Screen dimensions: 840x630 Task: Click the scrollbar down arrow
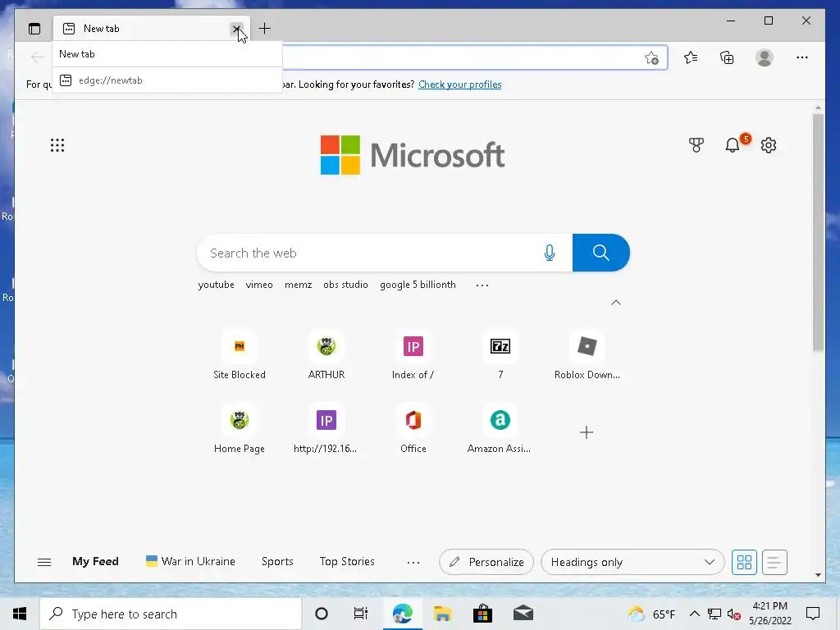pos(818,575)
